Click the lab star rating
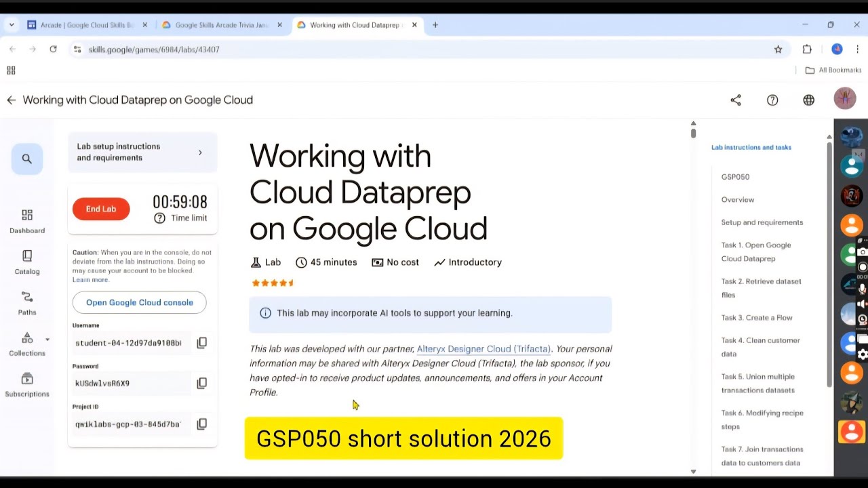Viewport: 868px width, 488px height. (273, 283)
